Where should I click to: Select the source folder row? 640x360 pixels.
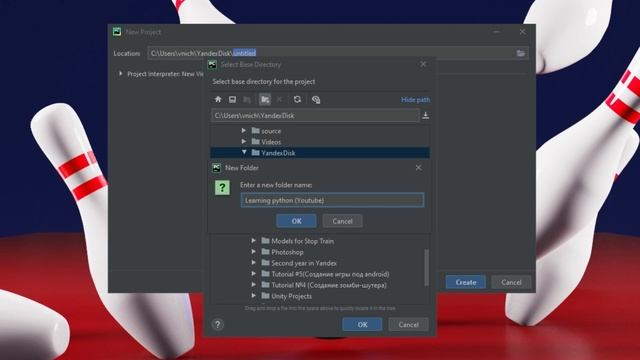tap(320, 131)
